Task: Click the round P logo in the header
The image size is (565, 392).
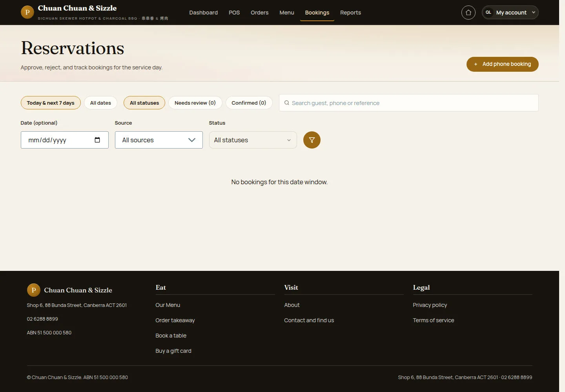Action: pyautogui.click(x=27, y=12)
